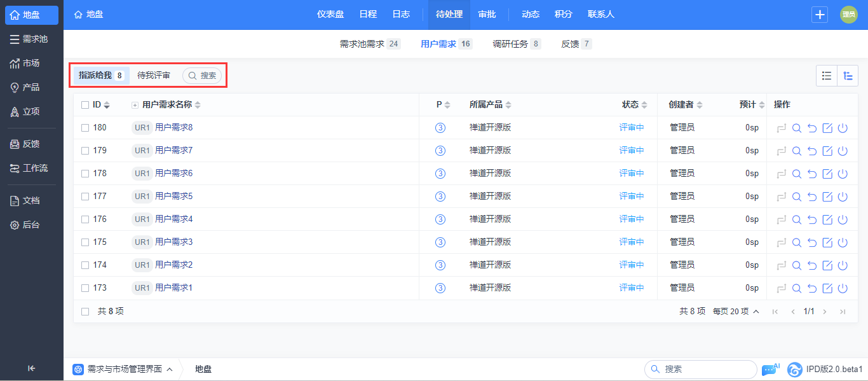Check the box for requirement 174
The image size is (868, 381).
85,265
